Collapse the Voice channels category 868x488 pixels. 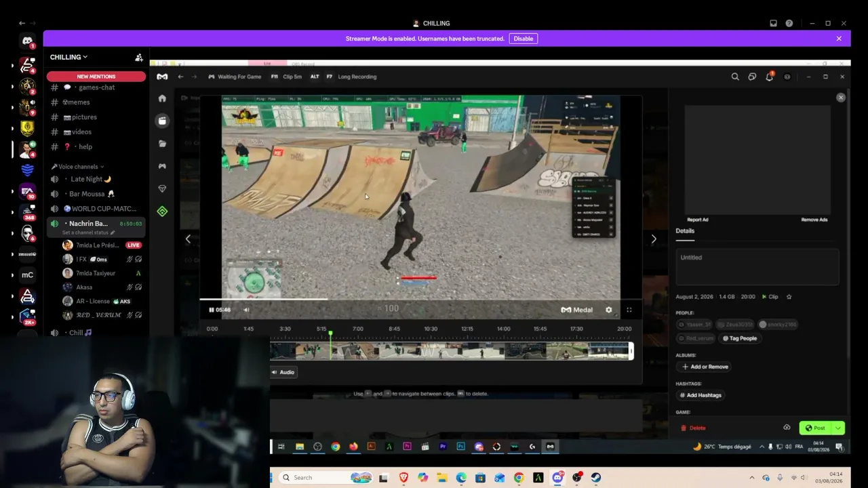pyautogui.click(x=78, y=167)
